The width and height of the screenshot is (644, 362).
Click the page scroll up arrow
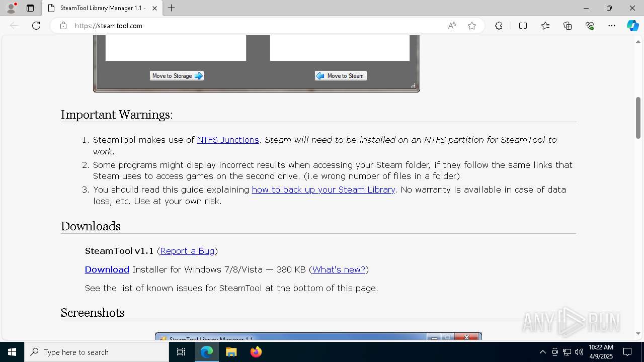click(638, 42)
